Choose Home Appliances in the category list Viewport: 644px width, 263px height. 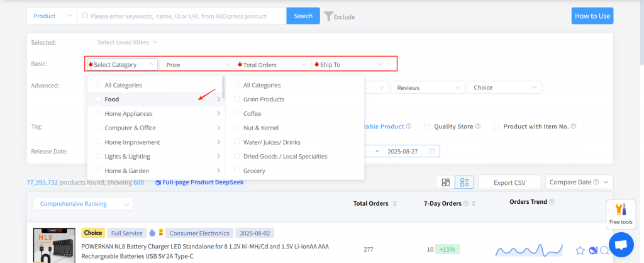[x=128, y=114]
